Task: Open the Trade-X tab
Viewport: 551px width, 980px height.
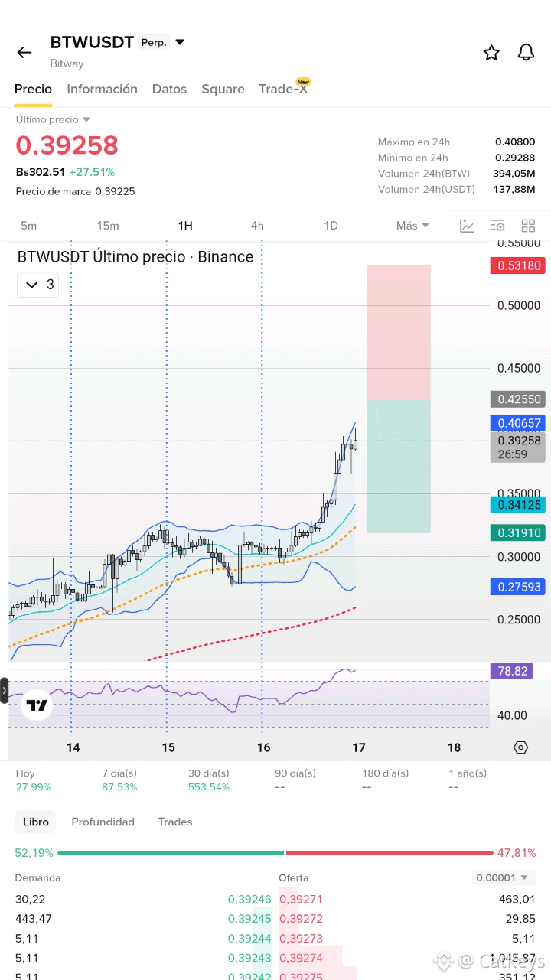Action: pos(283,89)
